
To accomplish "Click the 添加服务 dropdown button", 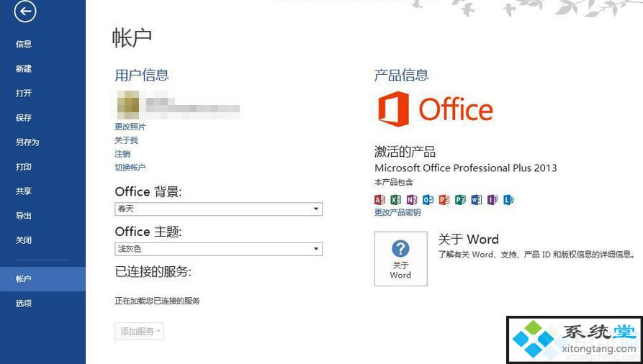I will (x=140, y=331).
